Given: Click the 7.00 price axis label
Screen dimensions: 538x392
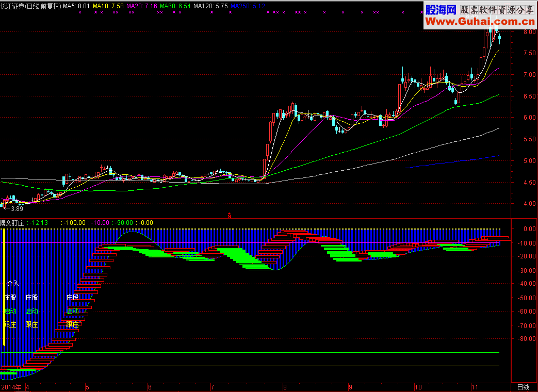Looking at the screenshot, I should click(530, 75).
